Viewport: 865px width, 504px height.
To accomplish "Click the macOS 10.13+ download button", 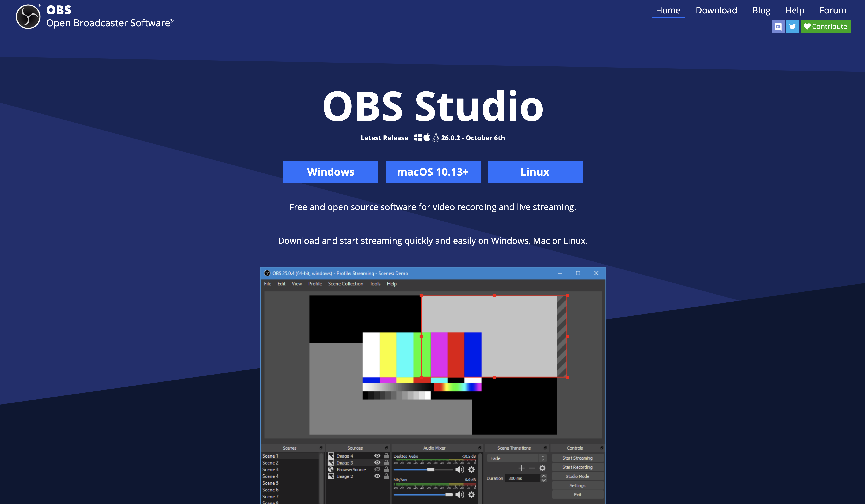I will [432, 172].
